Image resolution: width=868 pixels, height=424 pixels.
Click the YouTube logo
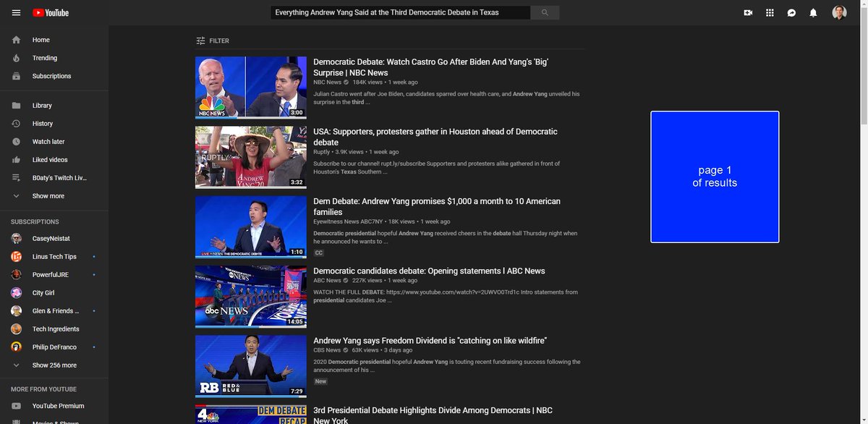(51, 13)
